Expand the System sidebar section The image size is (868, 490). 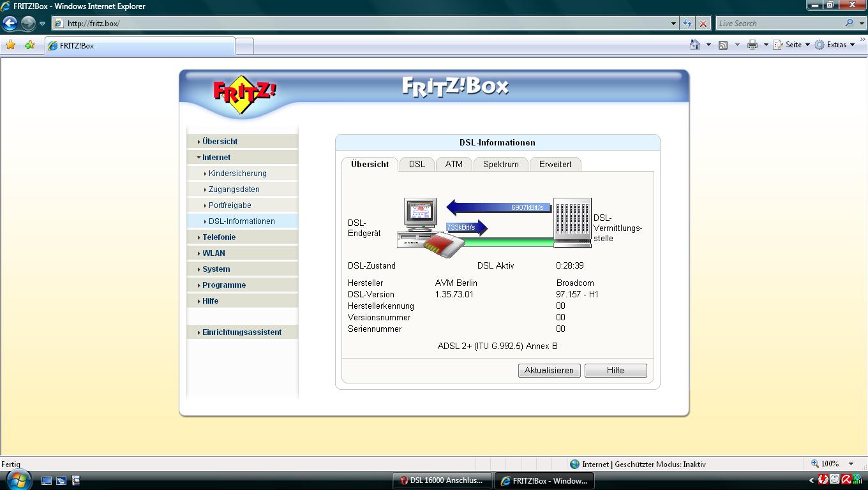243,269
